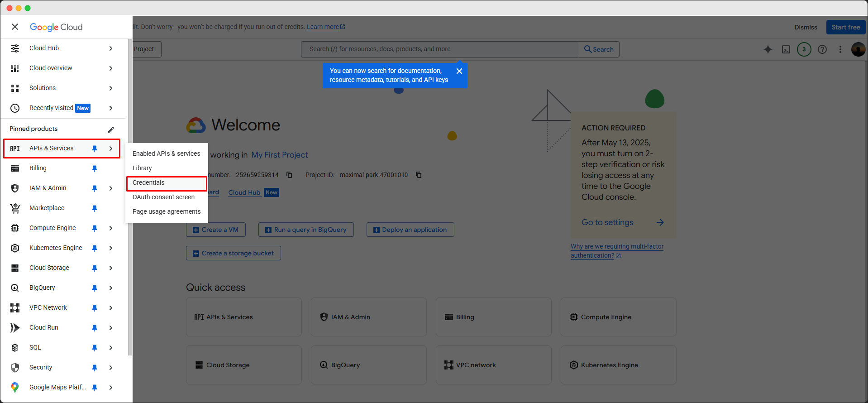
Task: Unpin Billing from pinned products
Action: point(95,168)
